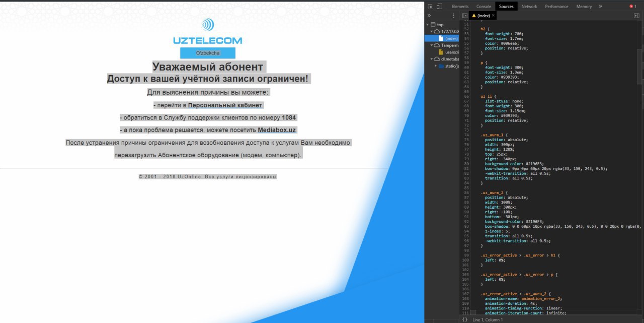Visit the Mediabox.uz link
644x323 pixels.
tap(277, 130)
